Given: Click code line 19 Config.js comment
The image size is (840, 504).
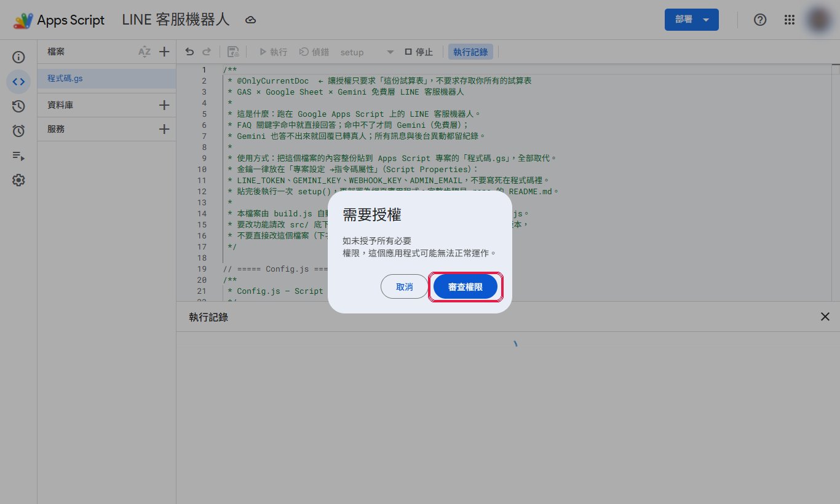Looking at the screenshot, I should (277, 269).
